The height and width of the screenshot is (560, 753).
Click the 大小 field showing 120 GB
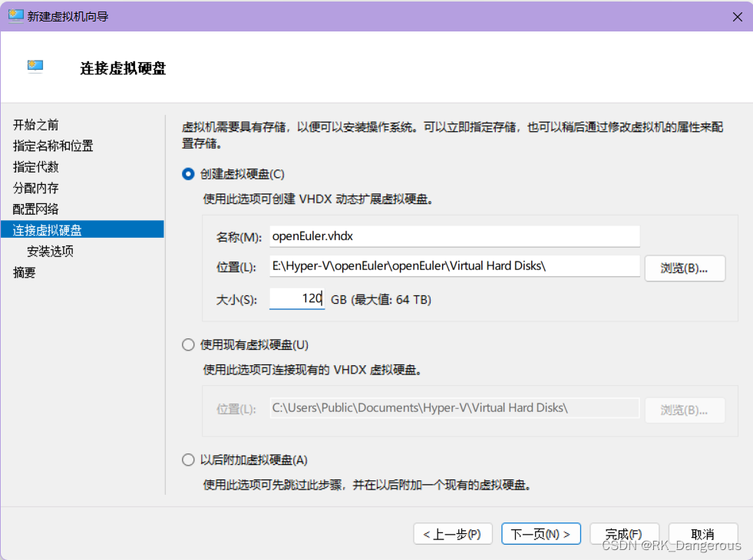[297, 298]
